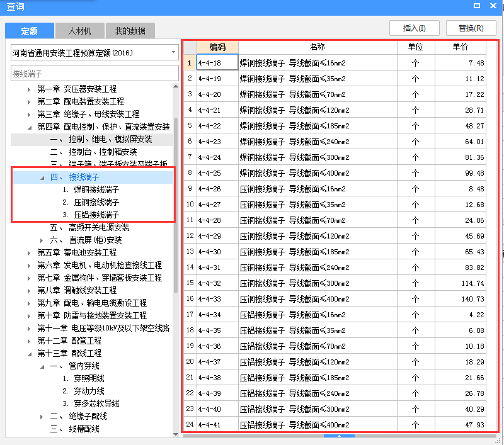
Task: Open the 我的数据 tab
Action: (130, 31)
